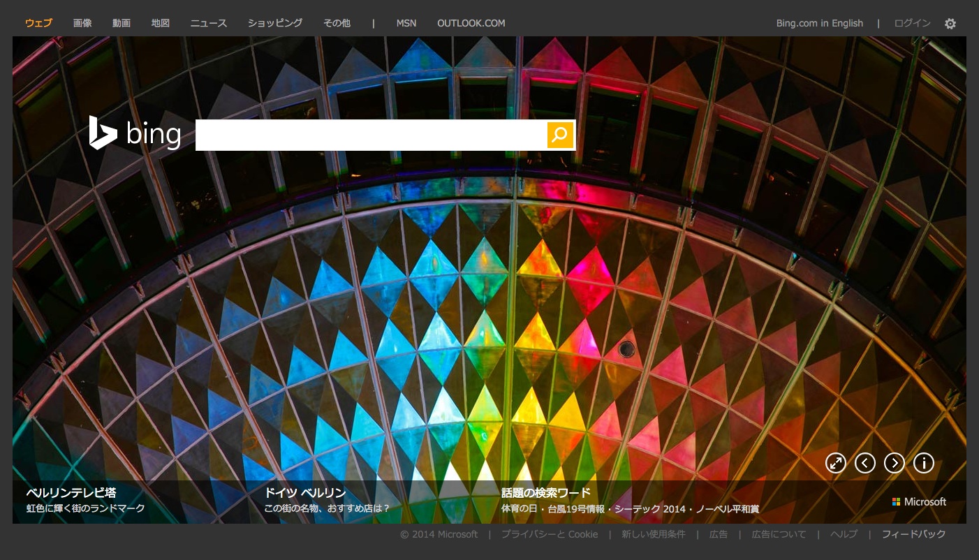979x560 pixels.
Task: Expand background image to full screen
Action: (x=835, y=463)
